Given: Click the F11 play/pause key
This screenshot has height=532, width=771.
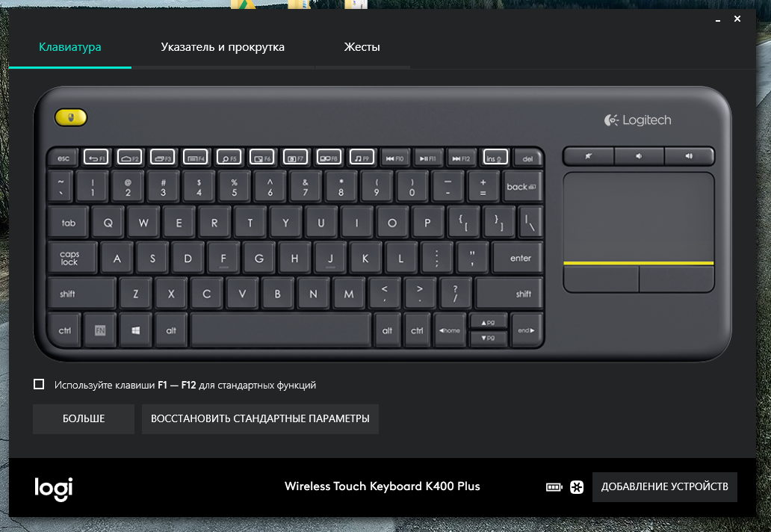Looking at the screenshot, I should [428, 158].
